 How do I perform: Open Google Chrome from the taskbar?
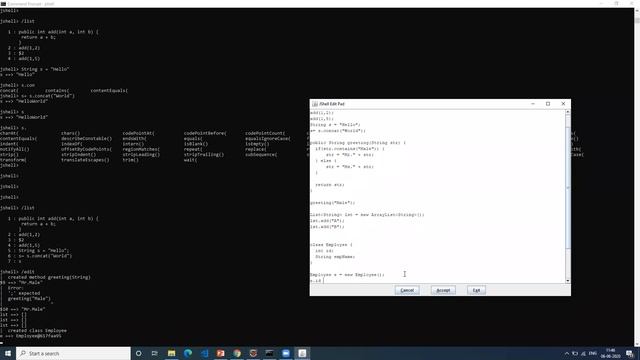coord(237,353)
